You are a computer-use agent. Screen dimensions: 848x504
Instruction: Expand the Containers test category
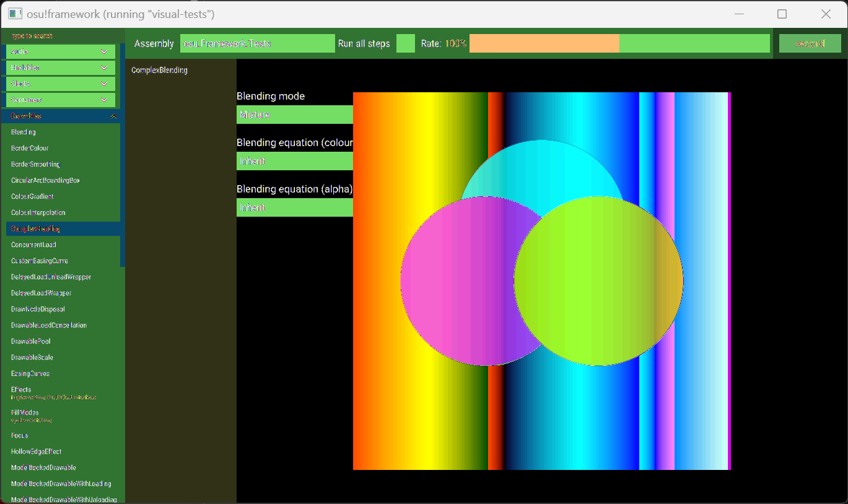coord(60,100)
